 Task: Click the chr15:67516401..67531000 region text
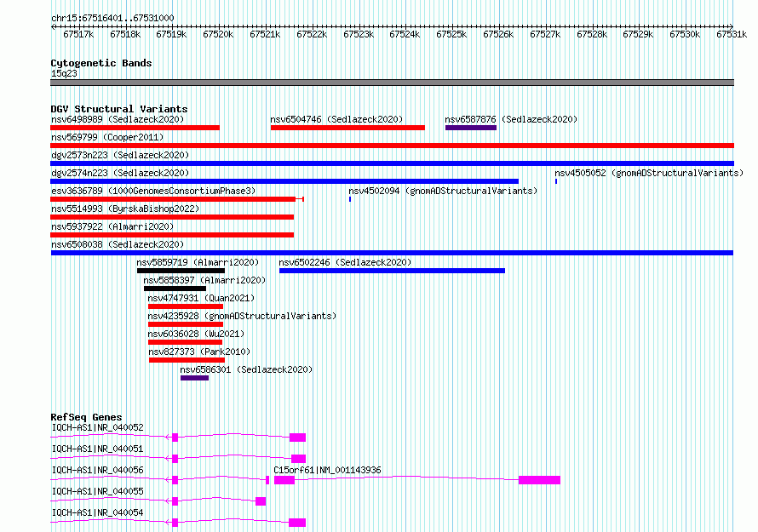pyautogui.click(x=112, y=18)
